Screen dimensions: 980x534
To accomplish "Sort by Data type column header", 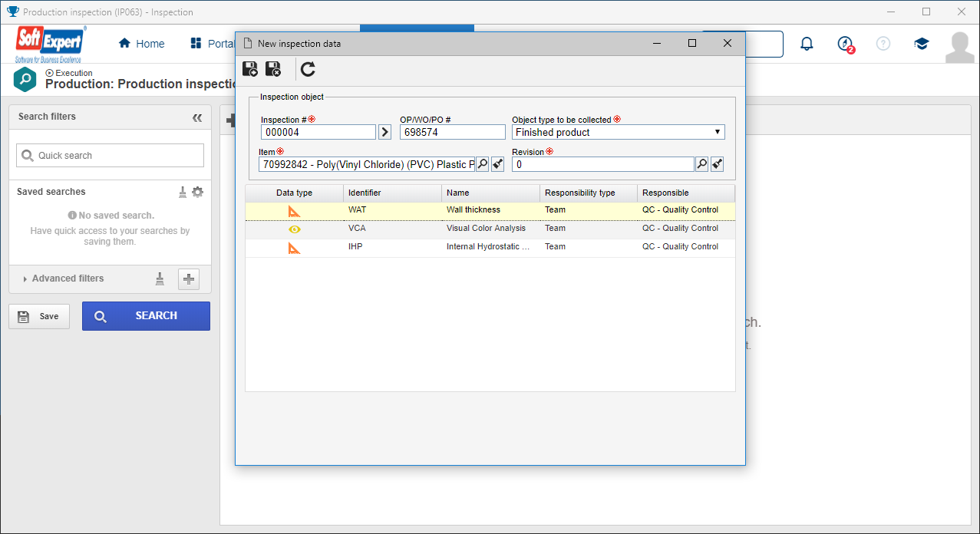I will pos(294,193).
